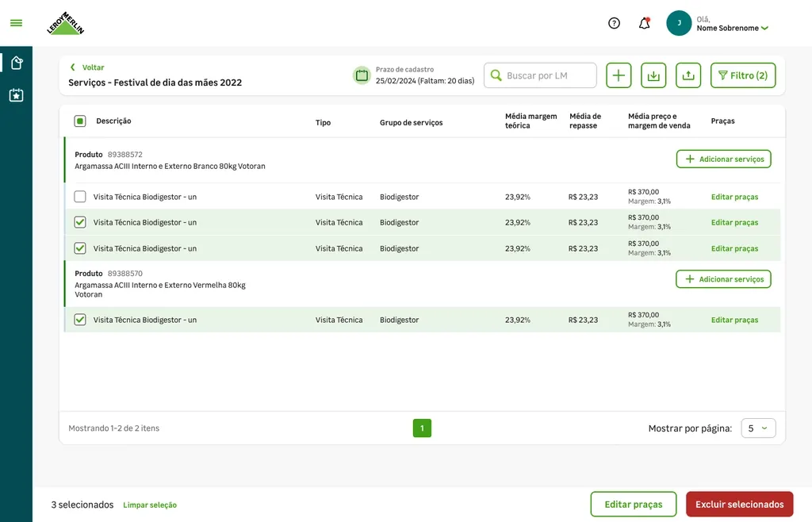Delete selected items with Excluir selecionados
Viewport: 812px width, 522px height.
pyautogui.click(x=740, y=505)
